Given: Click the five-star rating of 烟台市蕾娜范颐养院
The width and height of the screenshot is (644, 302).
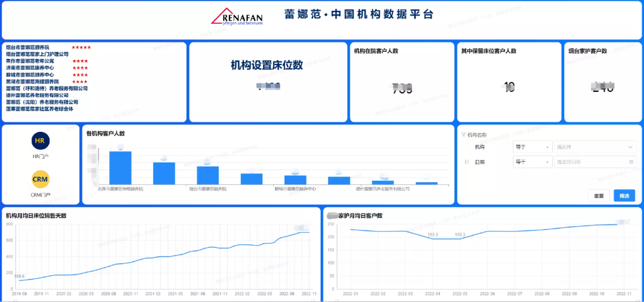Looking at the screenshot, I should (81, 47).
